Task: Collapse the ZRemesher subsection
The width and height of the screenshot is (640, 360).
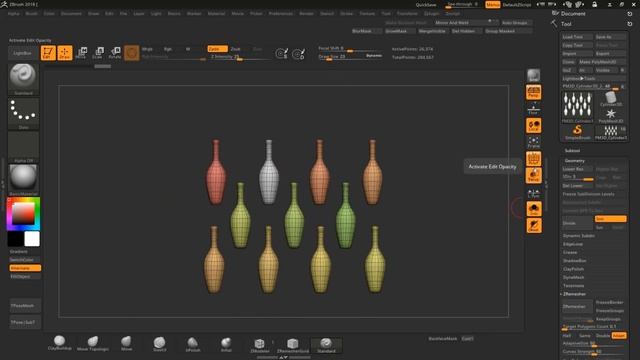Action: (x=574, y=294)
